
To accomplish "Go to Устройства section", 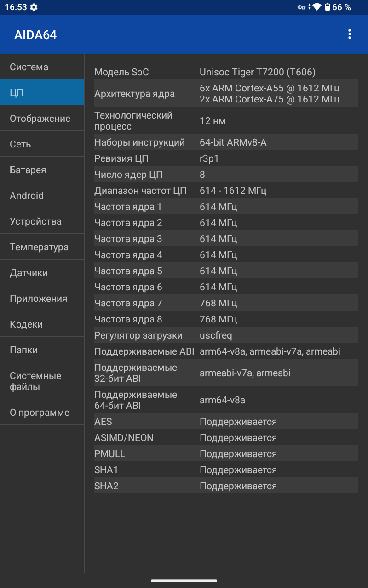I will (42, 221).
